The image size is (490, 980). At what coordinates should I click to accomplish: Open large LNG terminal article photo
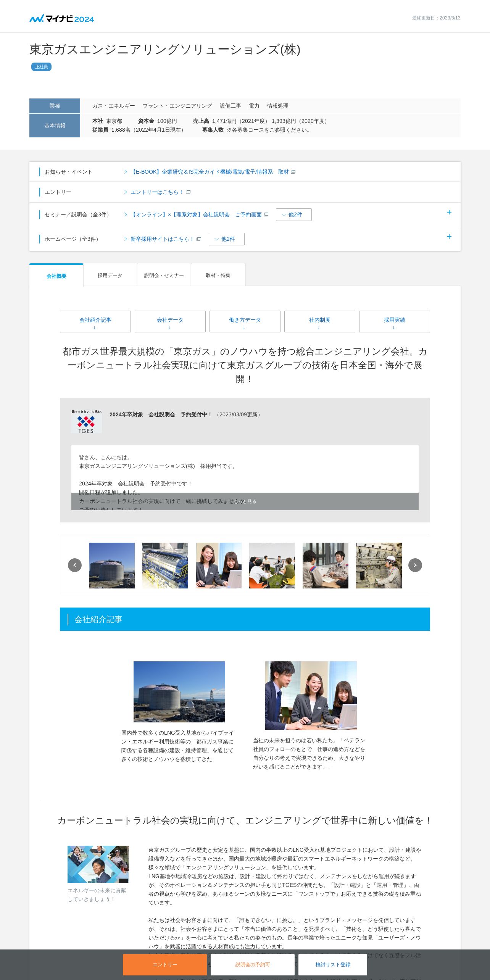(x=179, y=691)
